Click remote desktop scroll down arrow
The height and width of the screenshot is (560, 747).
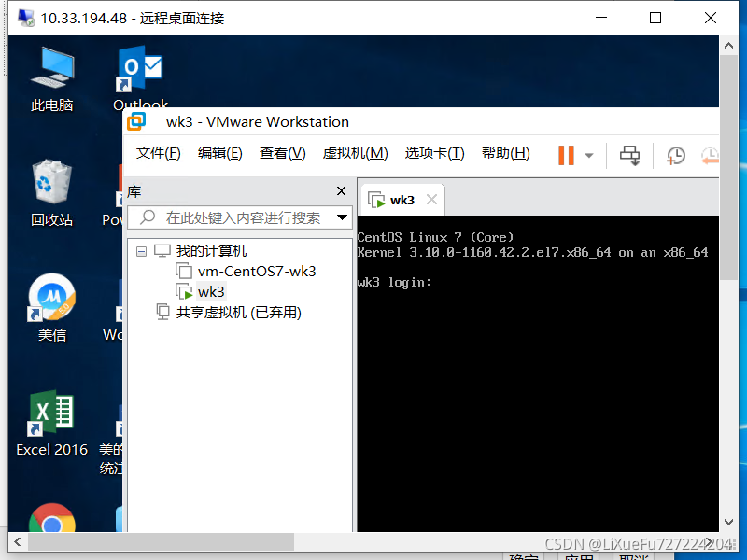pyautogui.click(x=728, y=522)
